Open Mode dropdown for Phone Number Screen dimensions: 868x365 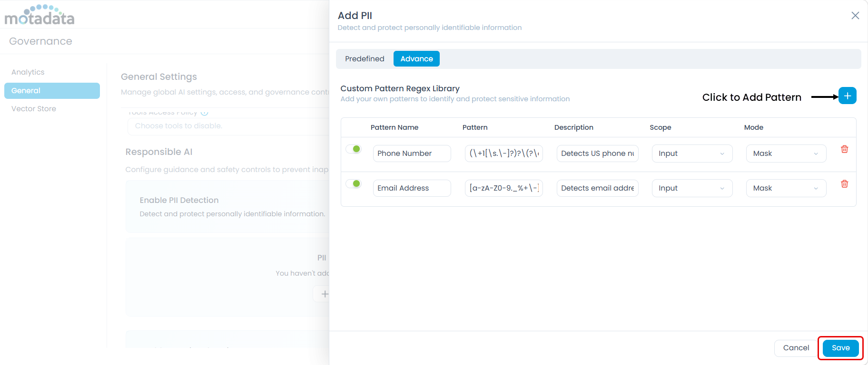tap(786, 154)
